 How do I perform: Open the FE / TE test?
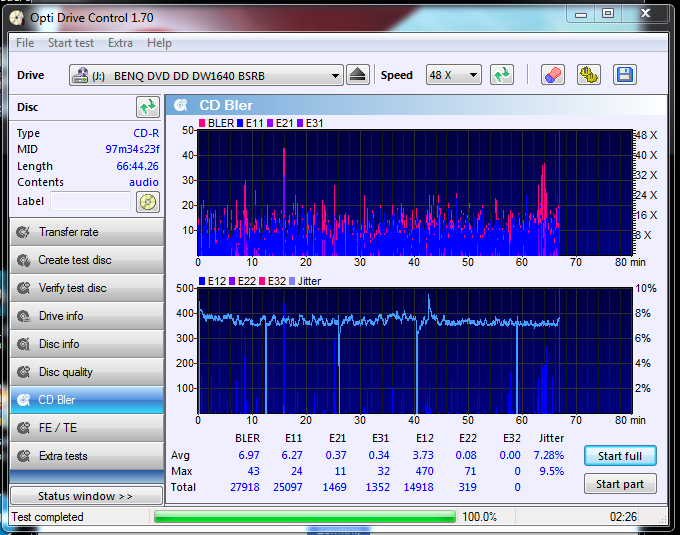(87, 428)
